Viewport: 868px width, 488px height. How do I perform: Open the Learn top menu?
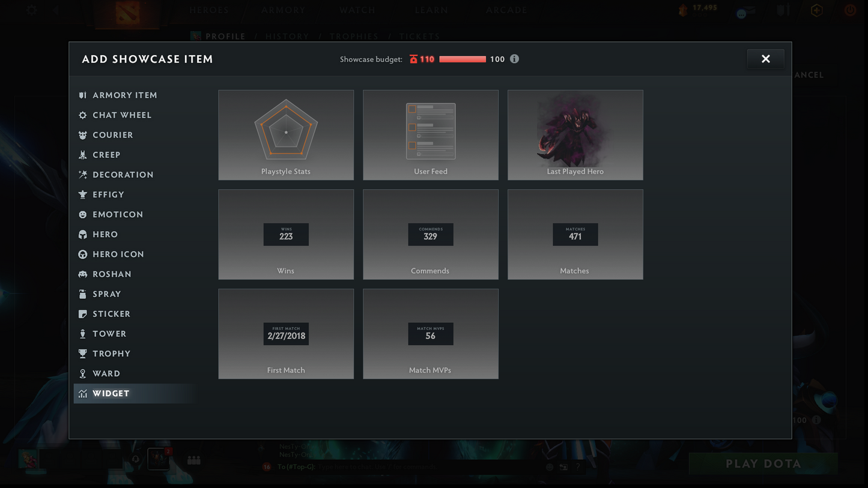[x=431, y=10]
